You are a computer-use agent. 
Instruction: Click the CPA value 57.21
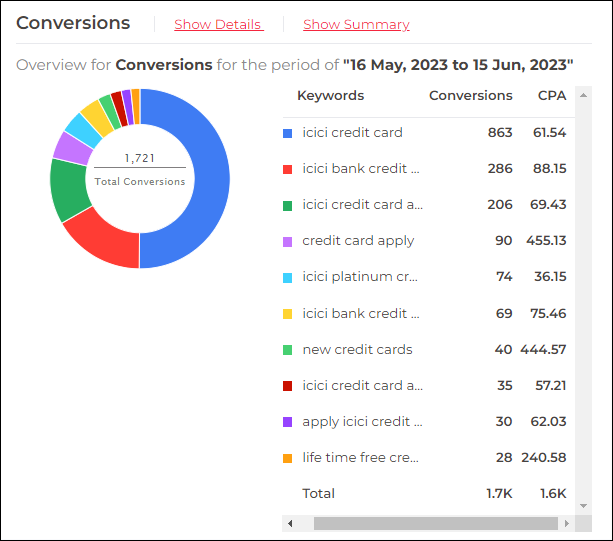[x=550, y=386]
